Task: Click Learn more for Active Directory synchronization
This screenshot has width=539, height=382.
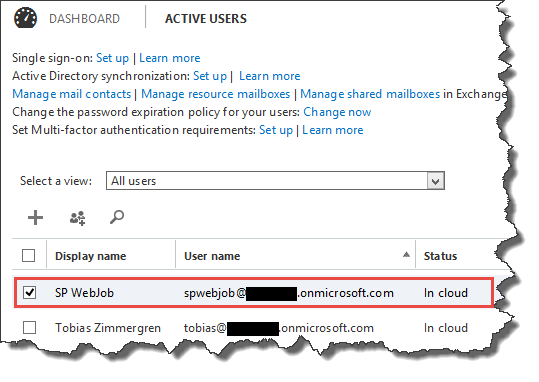Action: (270, 76)
